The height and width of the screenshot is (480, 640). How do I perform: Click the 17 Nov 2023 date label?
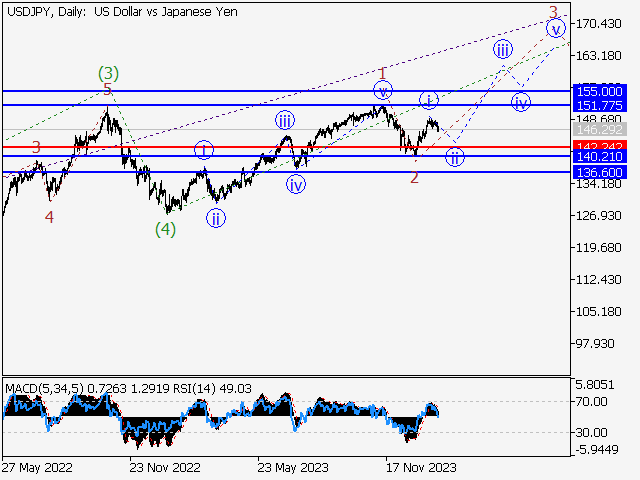coord(421,467)
